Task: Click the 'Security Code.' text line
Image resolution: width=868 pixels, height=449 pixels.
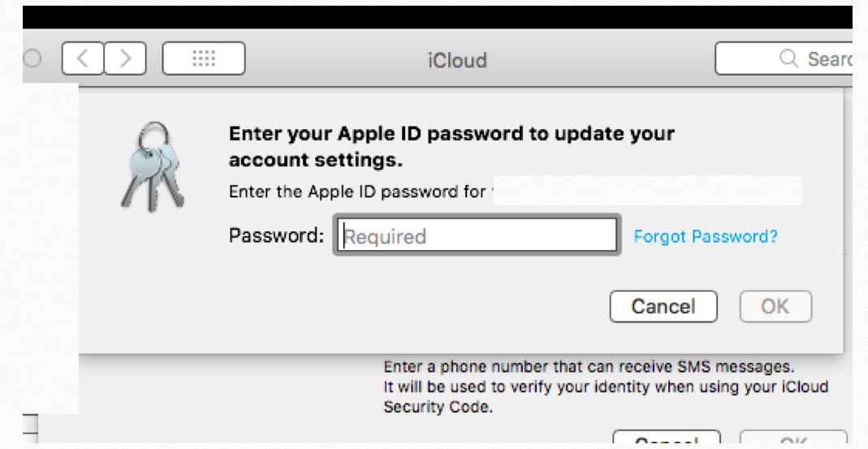Action: tap(438, 407)
